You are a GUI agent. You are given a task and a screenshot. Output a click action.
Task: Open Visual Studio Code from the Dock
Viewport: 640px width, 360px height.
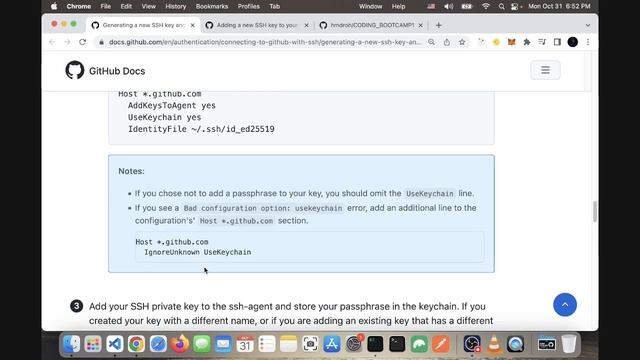pyautogui.click(x=115, y=344)
